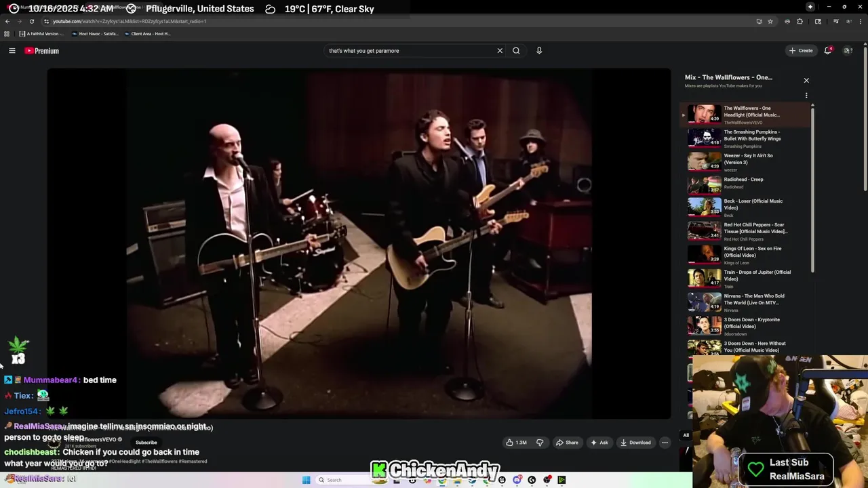The image size is (868, 488).
Task: Share the video
Action: 567,443
